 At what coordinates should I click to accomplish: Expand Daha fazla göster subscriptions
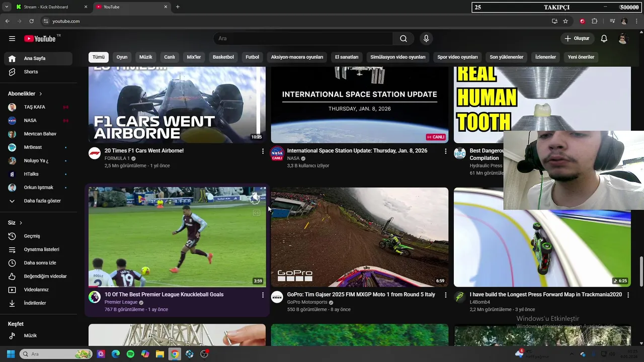(x=38, y=201)
